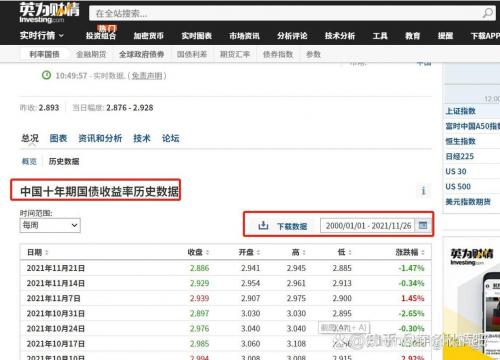Click the search magnifier icon

[x=487, y=13]
